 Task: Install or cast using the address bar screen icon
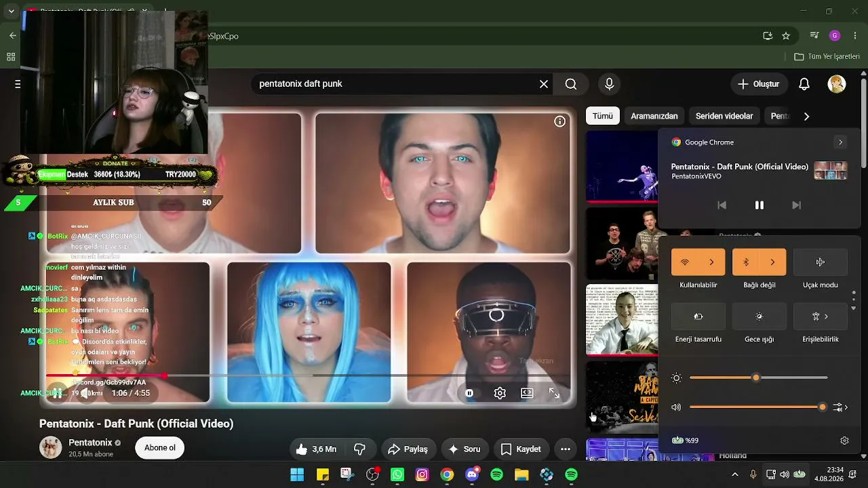pyautogui.click(x=768, y=36)
